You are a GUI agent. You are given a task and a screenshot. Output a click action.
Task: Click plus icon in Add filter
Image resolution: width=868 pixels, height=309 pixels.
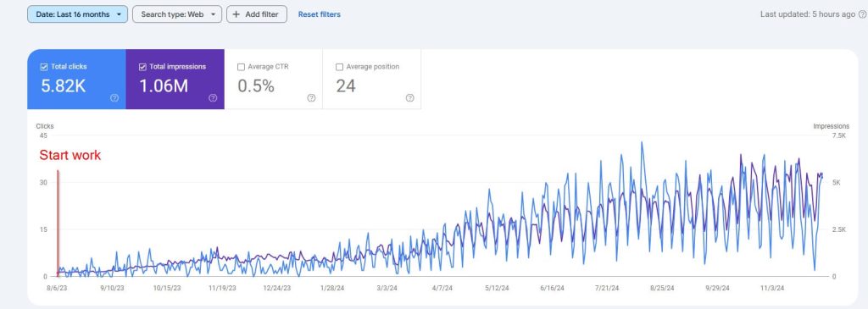(236, 14)
